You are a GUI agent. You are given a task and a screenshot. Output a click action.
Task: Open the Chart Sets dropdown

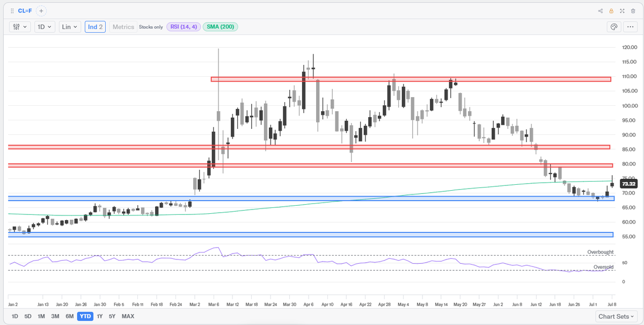[617, 316]
